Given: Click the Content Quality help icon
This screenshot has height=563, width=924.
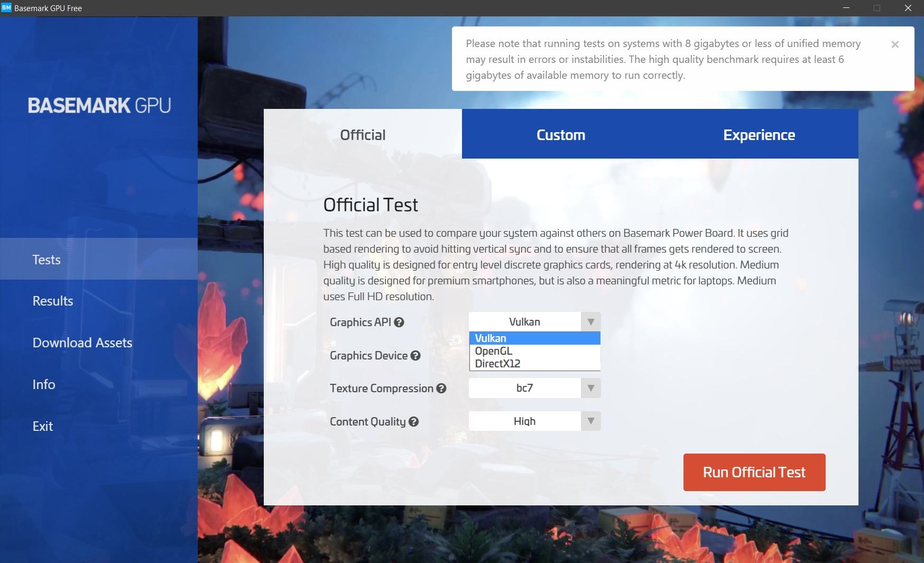Looking at the screenshot, I should click(414, 422).
